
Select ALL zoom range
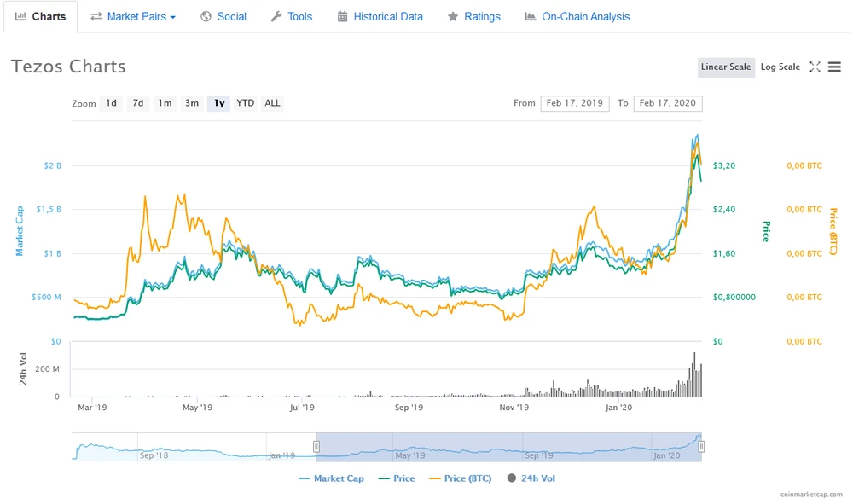272,103
